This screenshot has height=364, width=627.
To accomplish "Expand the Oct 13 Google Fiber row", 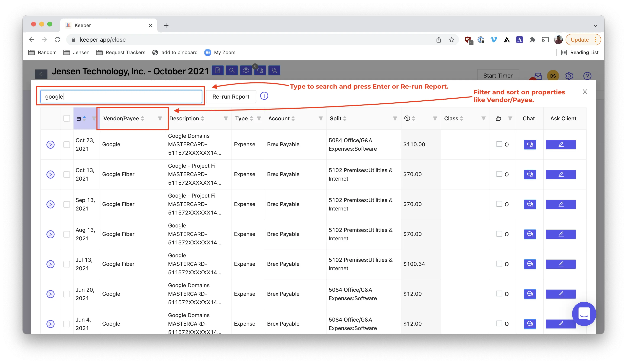I will tap(50, 174).
